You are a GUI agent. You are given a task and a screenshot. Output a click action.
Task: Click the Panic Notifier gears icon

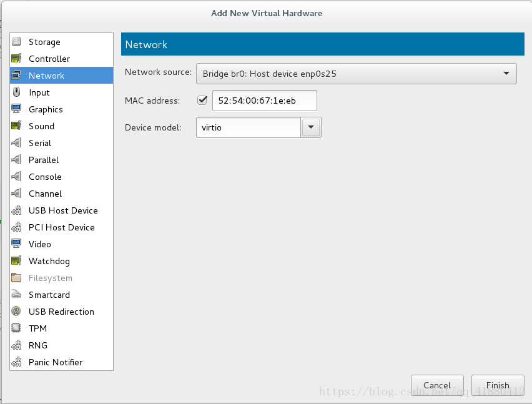(x=16, y=362)
